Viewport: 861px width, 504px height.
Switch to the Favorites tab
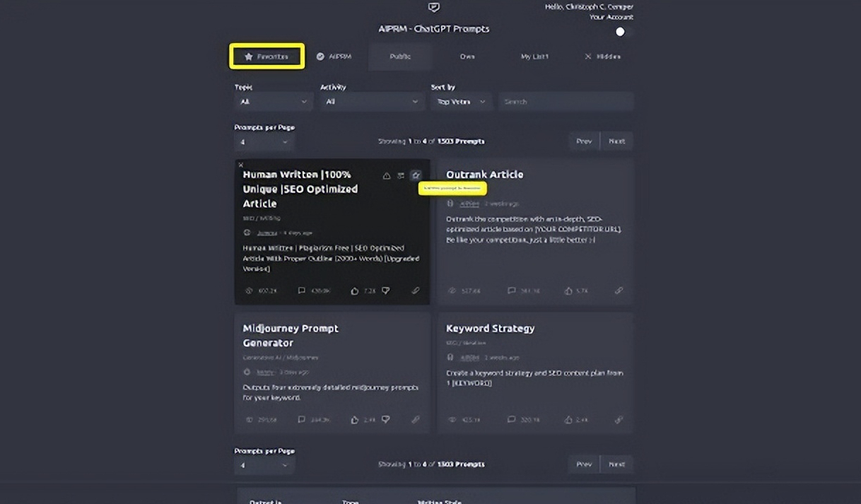click(x=266, y=57)
